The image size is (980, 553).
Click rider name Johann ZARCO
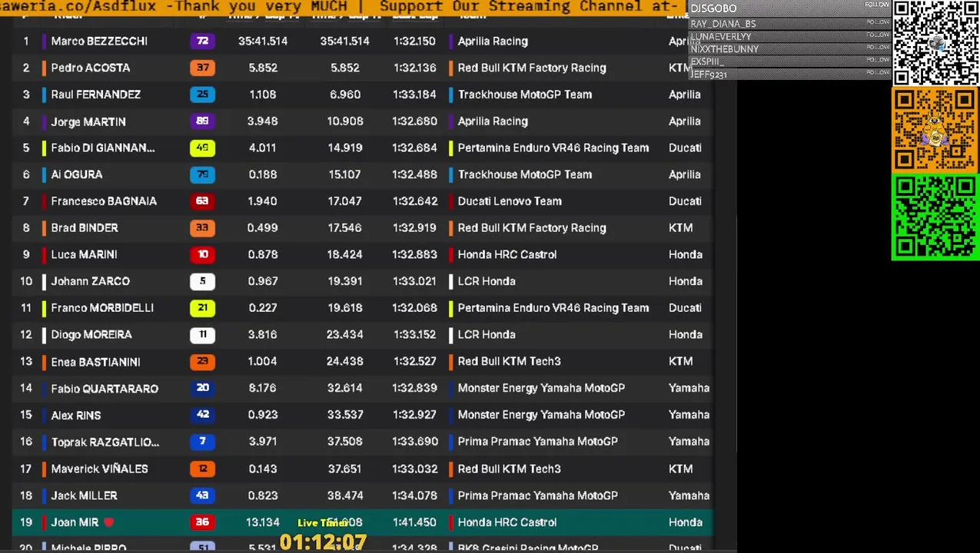[x=91, y=281]
